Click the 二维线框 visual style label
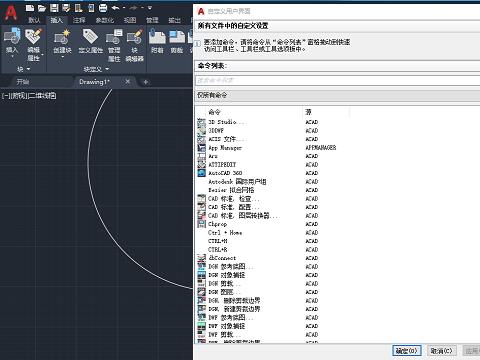Image resolution: width=480 pixels, height=360 pixels. [x=43, y=96]
